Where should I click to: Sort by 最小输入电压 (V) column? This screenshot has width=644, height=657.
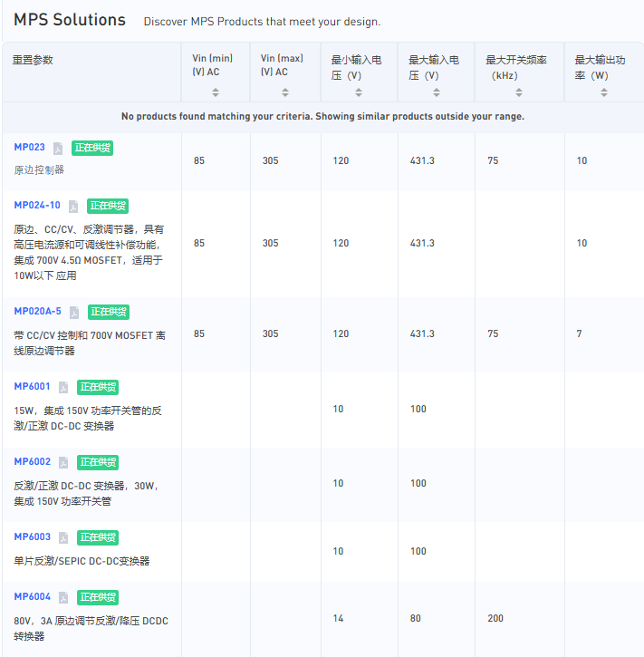click(359, 92)
